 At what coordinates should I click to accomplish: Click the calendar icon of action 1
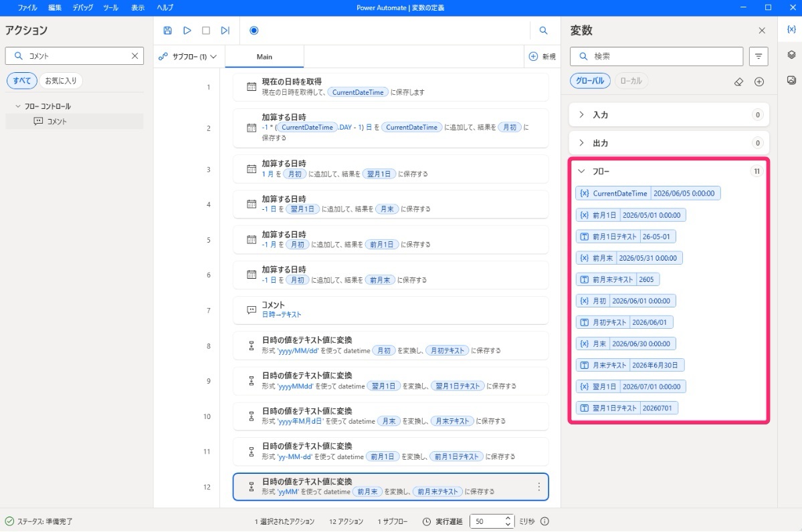click(251, 87)
